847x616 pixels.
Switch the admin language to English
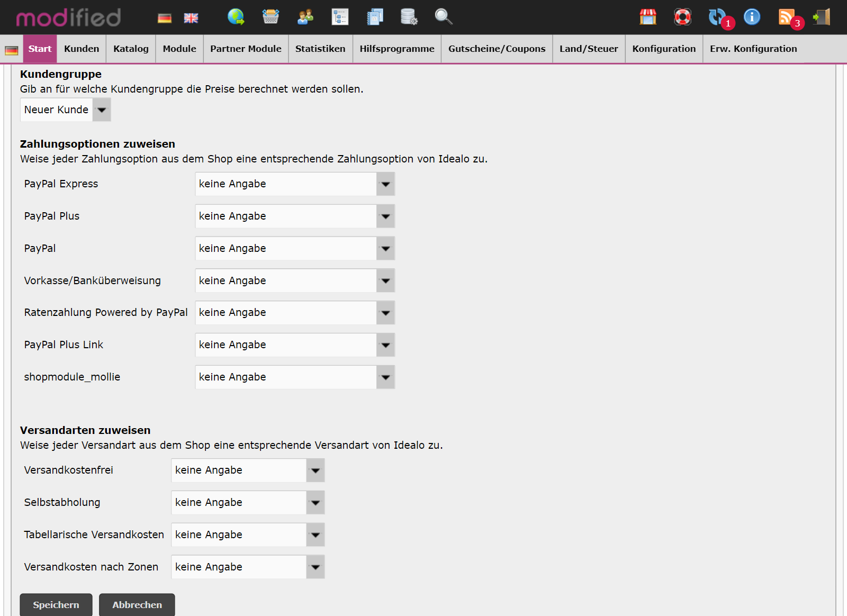coord(190,17)
